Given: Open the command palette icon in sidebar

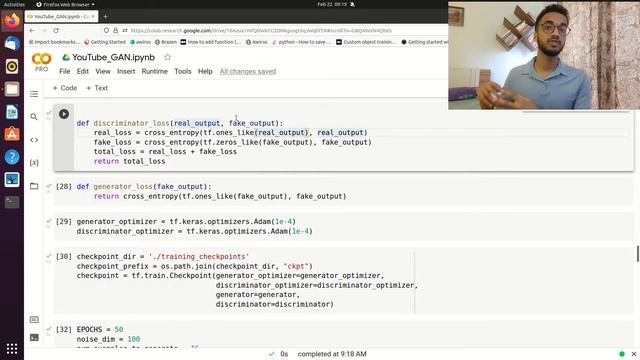Looking at the screenshot, I should pyautogui.click(x=34, y=319).
